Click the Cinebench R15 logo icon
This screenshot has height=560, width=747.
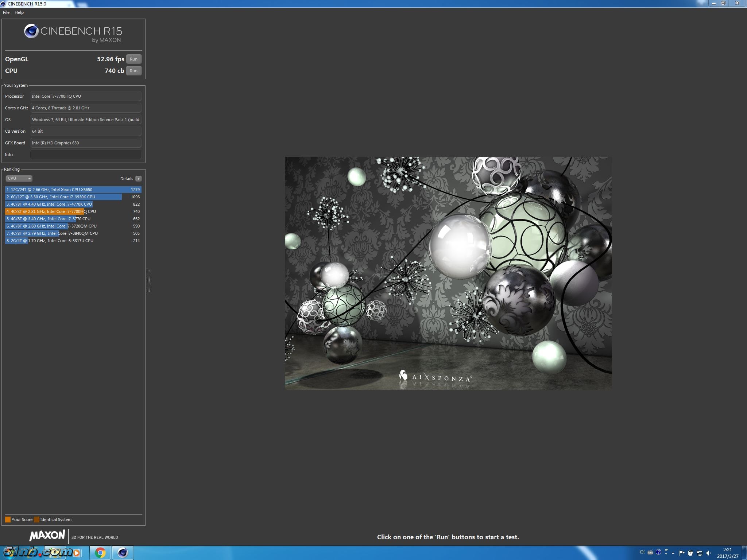31,31
